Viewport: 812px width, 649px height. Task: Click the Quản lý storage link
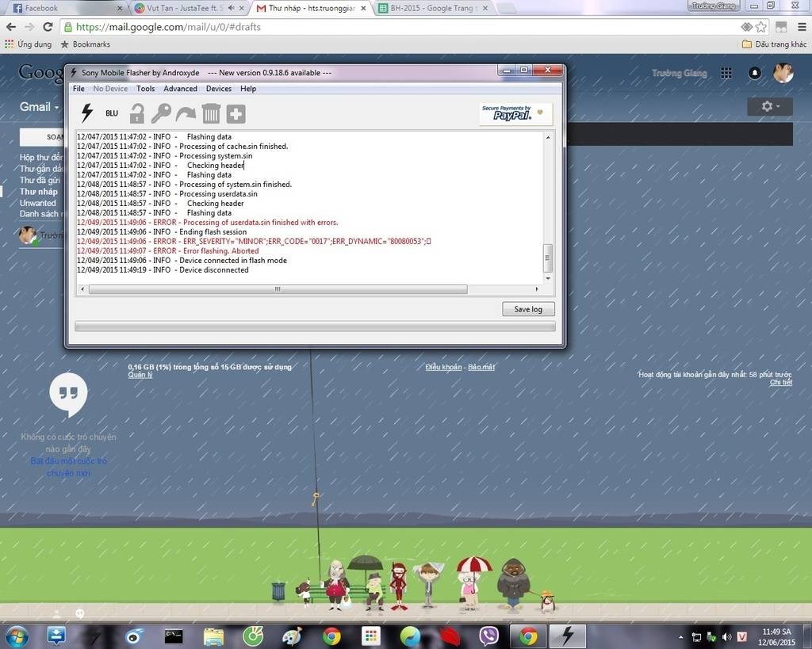(140, 375)
